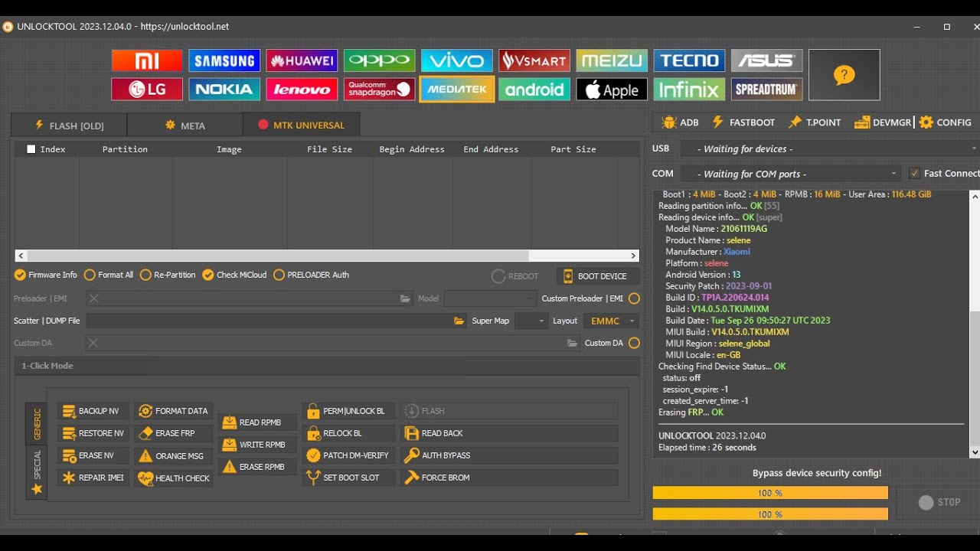This screenshot has height=551, width=980.
Task: Select the Infinix brand icon
Action: coord(690,90)
